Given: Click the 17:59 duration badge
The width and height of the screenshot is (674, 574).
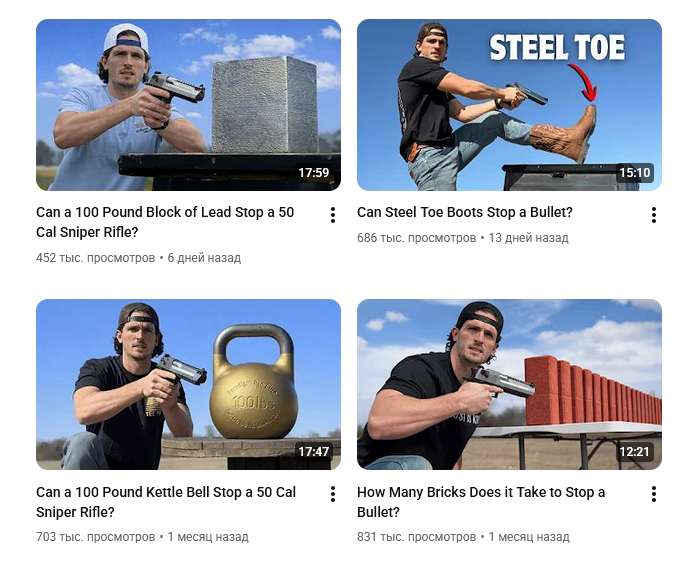Looking at the screenshot, I should 314,173.
